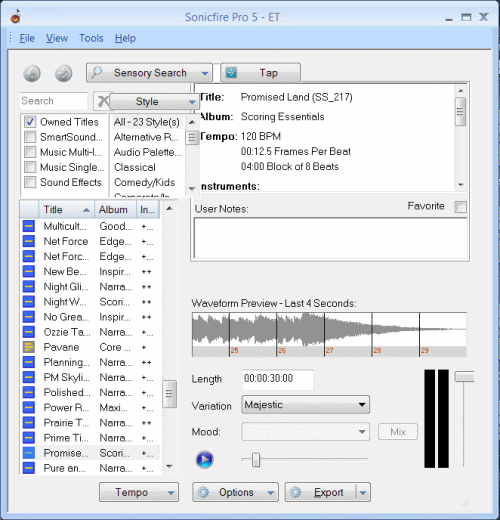
Task: Click the Length time field
Action: (277, 379)
